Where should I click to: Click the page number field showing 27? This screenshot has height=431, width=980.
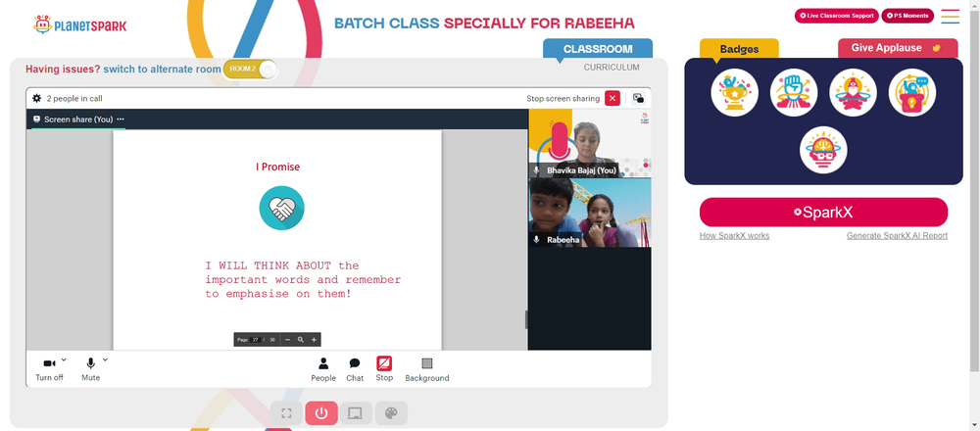[256, 340]
